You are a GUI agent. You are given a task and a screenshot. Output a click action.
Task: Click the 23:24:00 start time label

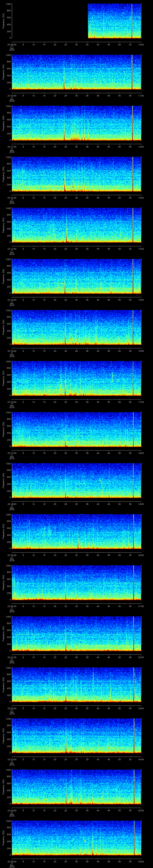12,810
